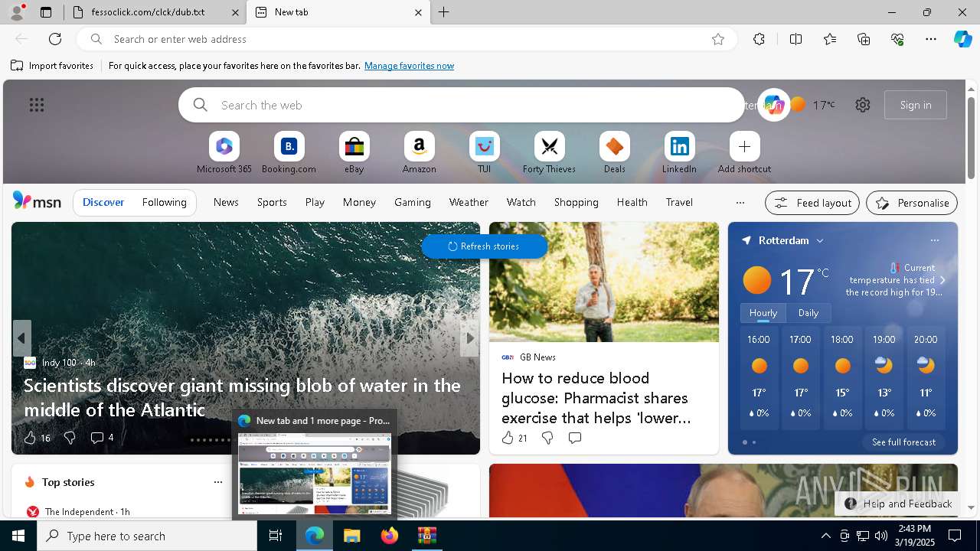Open the Amazon shortcut tile
This screenshot has height=551, width=980.
[x=419, y=153]
